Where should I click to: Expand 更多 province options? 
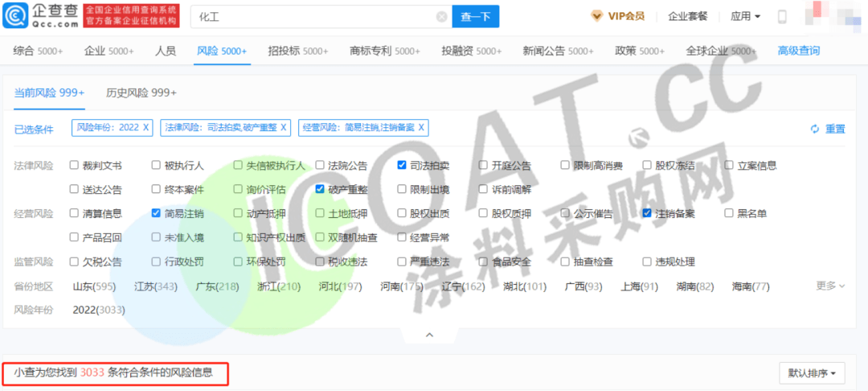click(x=831, y=286)
